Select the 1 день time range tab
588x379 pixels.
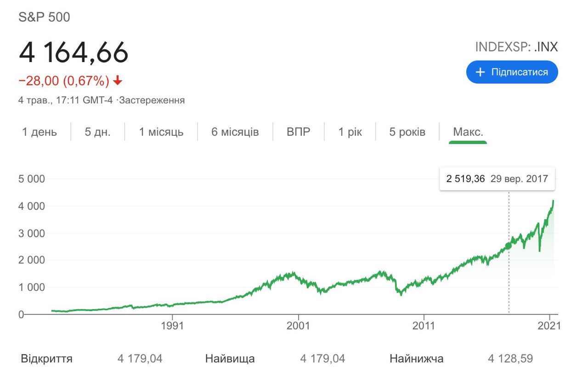(x=40, y=132)
